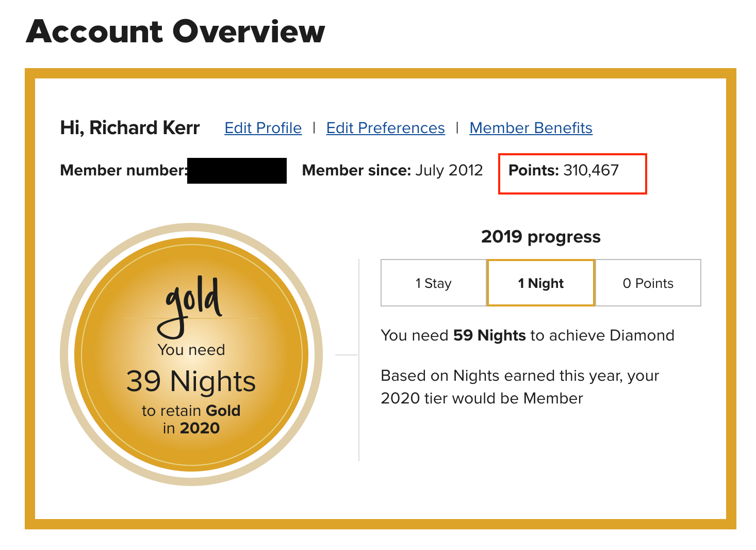Click the 'You need' text inside badge
Image resolution: width=756 pixels, height=550 pixels.
(x=191, y=350)
